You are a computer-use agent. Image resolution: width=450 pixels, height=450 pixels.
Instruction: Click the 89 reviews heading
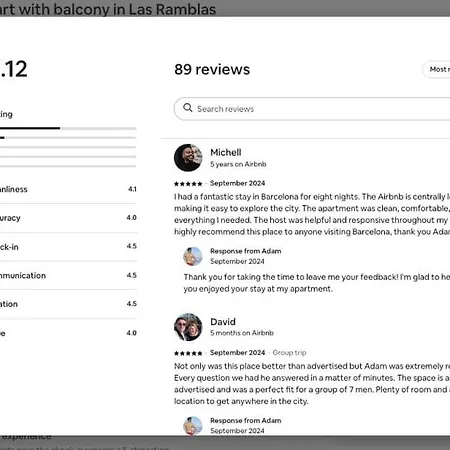212,69
